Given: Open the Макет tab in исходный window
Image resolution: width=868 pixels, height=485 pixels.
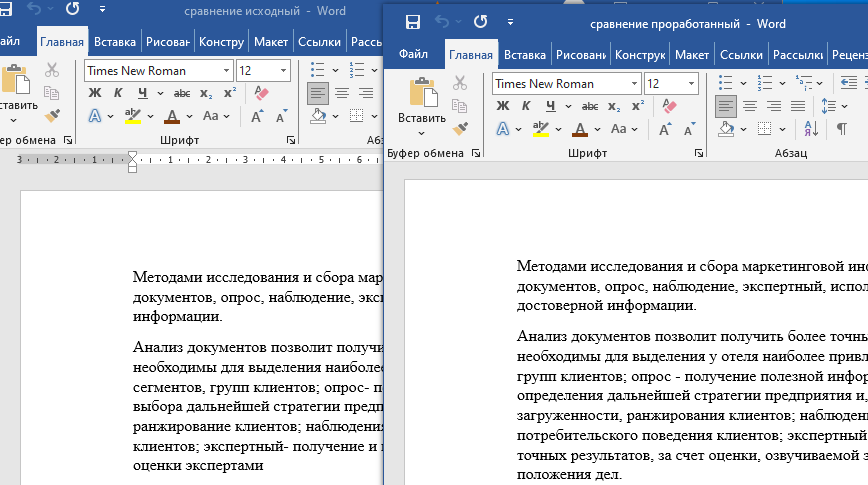Looking at the screenshot, I should [x=271, y=42].
